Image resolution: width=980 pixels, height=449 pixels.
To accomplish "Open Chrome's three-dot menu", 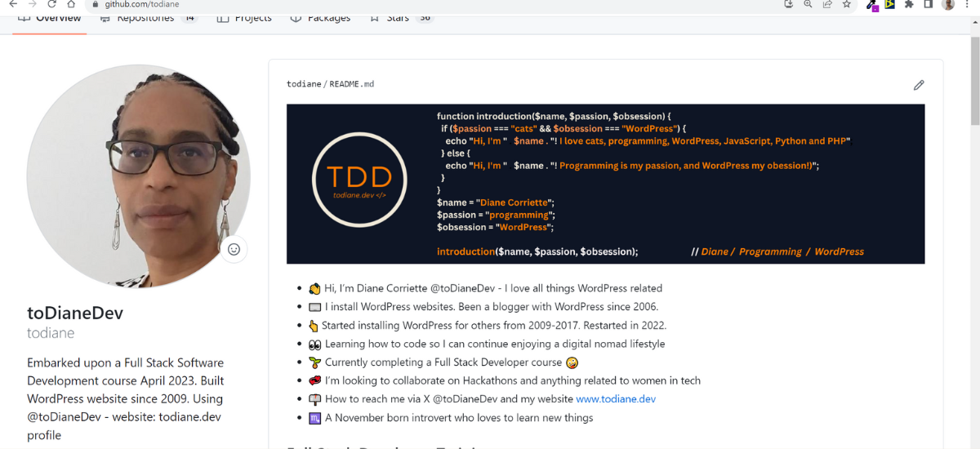I will coord(967,4).
